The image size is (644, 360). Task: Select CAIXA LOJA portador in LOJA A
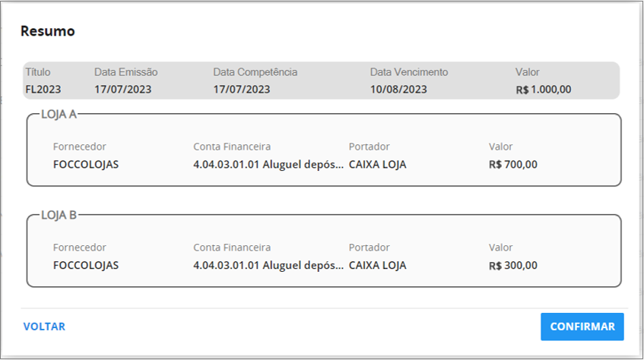click(377, 165)
